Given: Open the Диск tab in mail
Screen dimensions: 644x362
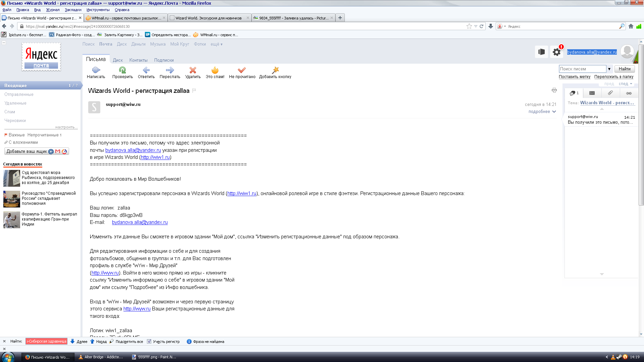Looking at the screenshot, I should tap(118, 60).
